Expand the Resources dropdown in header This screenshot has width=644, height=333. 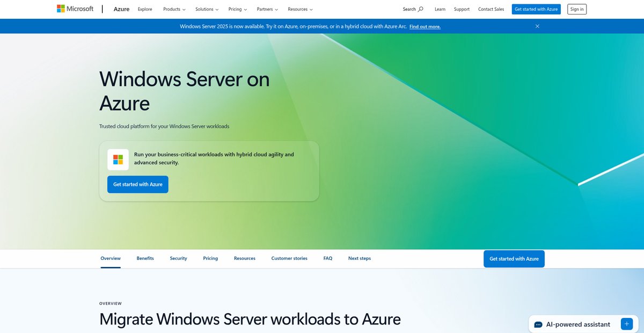click(x=300, y=9)
